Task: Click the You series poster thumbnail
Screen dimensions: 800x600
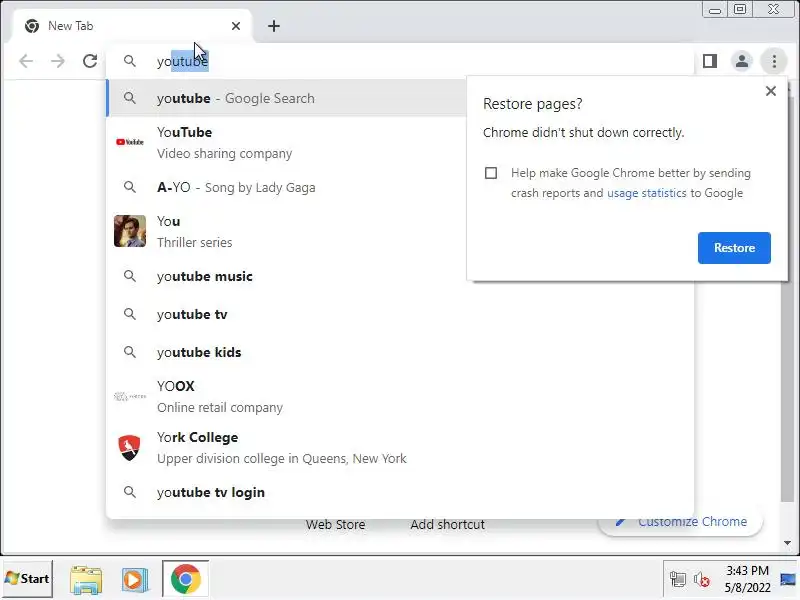Action: pos(130,231)
